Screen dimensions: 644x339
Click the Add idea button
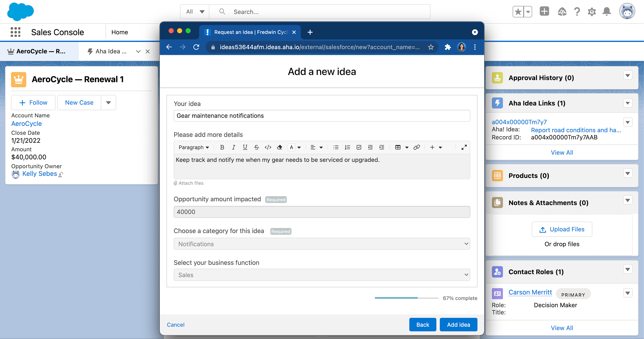(x=458, y=324)
